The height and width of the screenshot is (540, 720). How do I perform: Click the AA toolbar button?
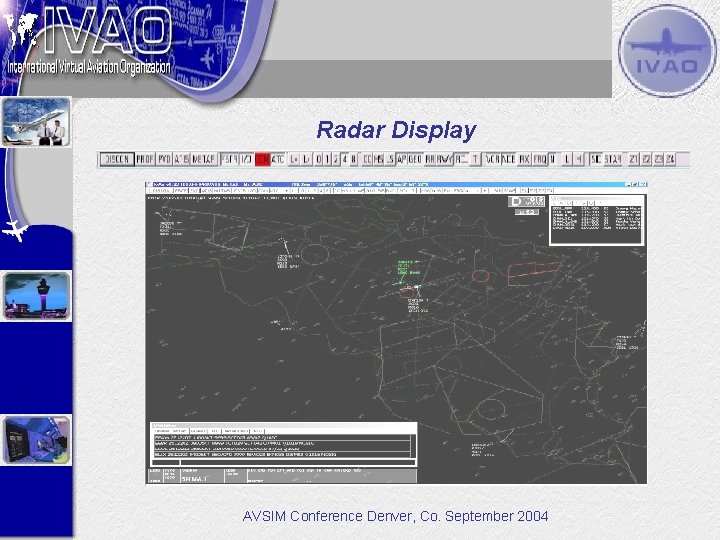click(430, 159)
